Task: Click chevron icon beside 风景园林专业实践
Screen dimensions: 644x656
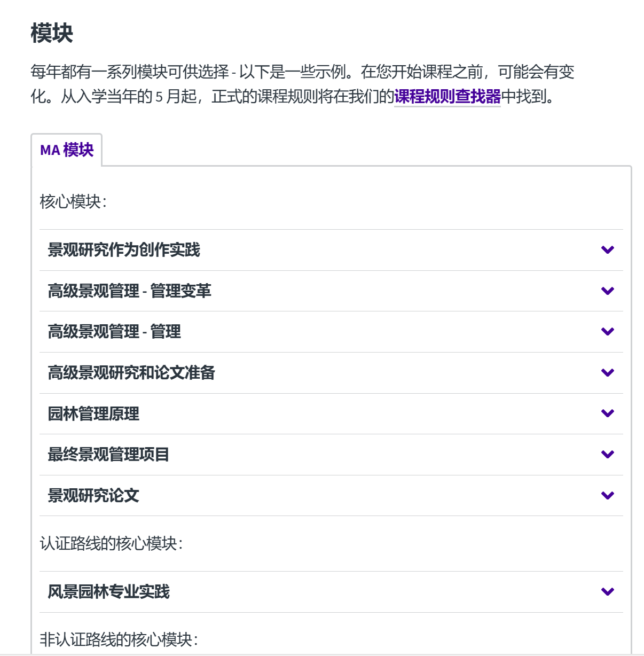Action: click(607, 592)
